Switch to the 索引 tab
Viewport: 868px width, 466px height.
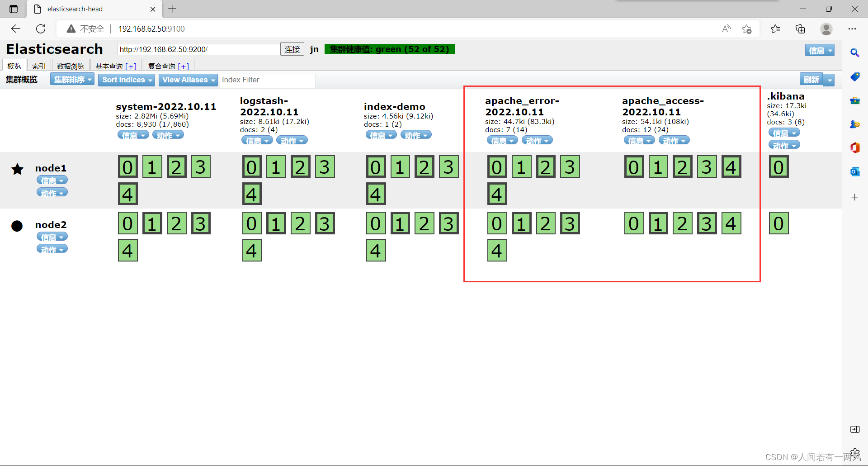tap(39, 66)
